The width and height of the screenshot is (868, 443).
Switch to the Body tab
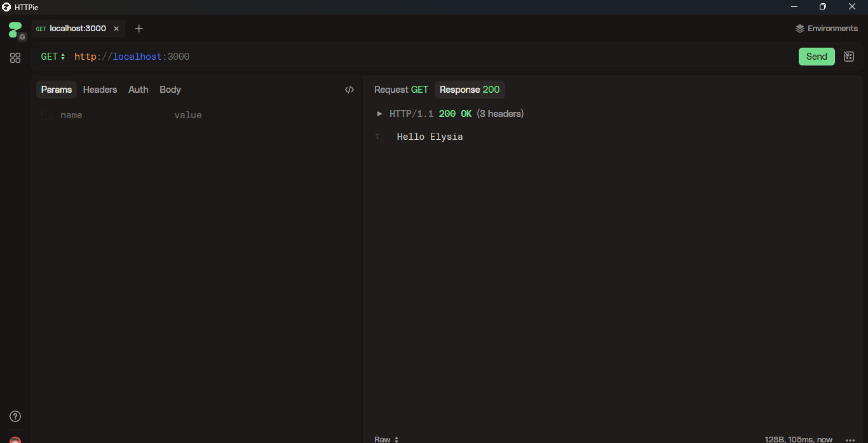point(170,90)
